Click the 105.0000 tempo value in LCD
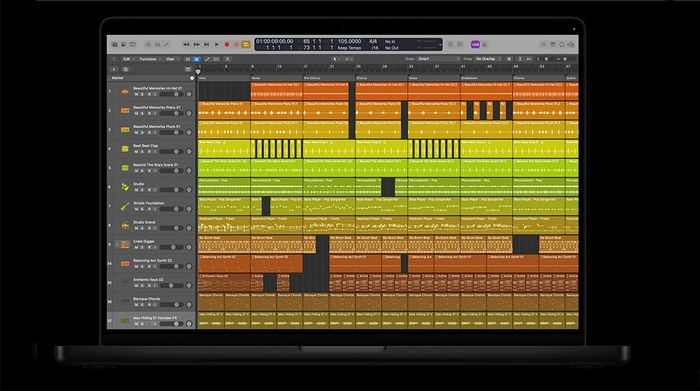 pos(349,42)
